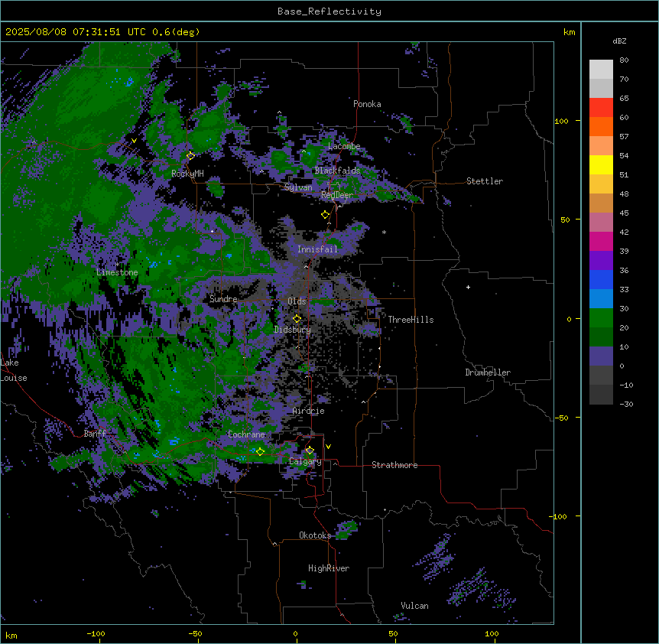The image size is (659, 644).
Task: Click the yellow station marker south of RedDeer
Action: click(325, 215)
